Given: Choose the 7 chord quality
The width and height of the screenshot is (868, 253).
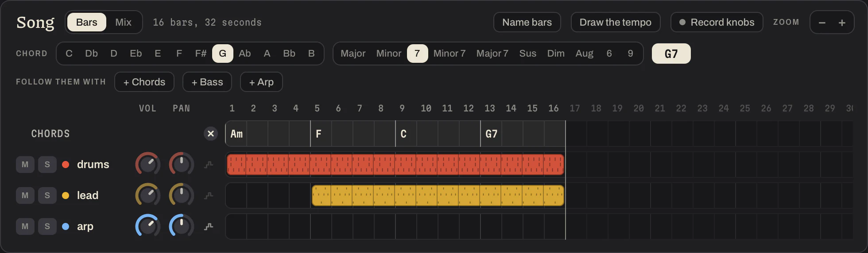Looking at the screenshot, I should [417, 54].
